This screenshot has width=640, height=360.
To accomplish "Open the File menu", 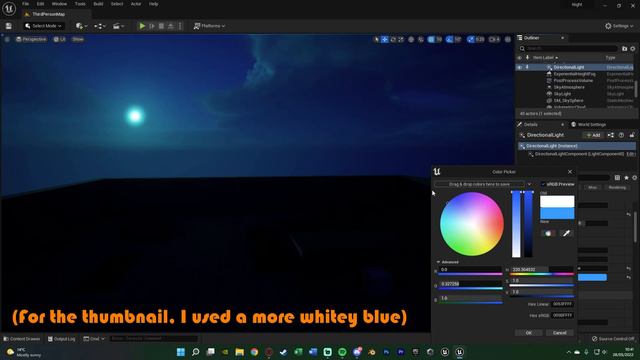I will pos(25,4).
